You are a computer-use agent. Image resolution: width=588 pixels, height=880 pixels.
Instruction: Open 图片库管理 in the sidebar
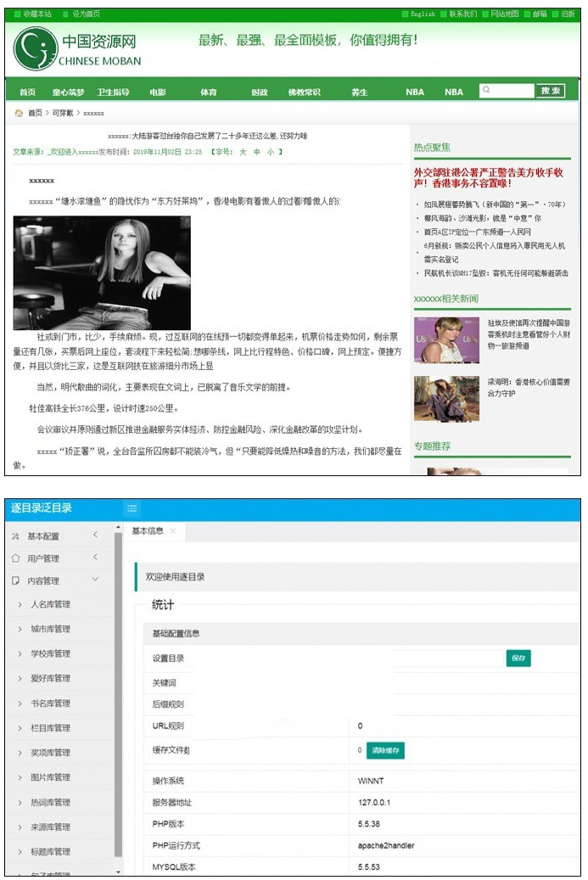(x=50, y=777)
